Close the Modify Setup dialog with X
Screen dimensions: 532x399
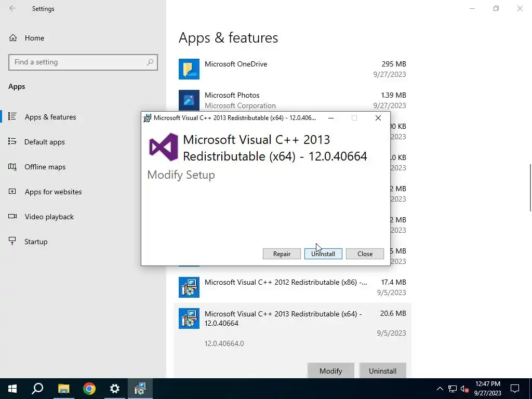[x=378, y=118]
